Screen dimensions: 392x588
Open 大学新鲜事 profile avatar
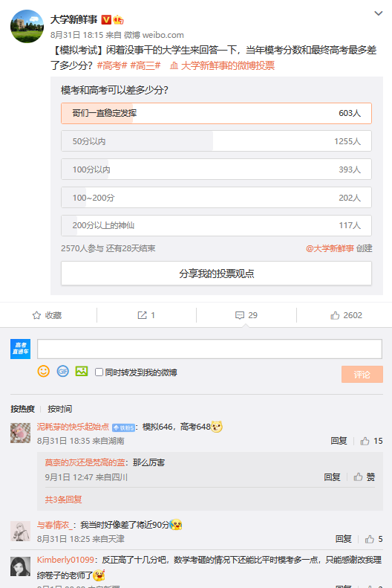(27, 26)
